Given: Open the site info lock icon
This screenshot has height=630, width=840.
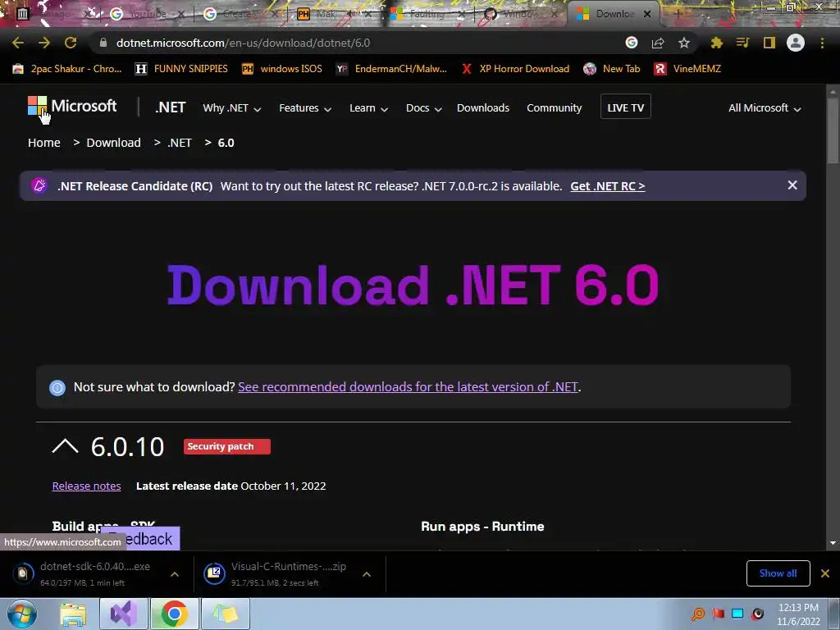Looking at the screenshot, I should tap(103, 43).
